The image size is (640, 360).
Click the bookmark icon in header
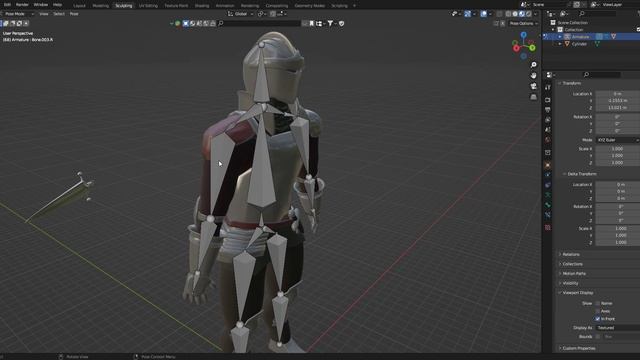[312, 24]
